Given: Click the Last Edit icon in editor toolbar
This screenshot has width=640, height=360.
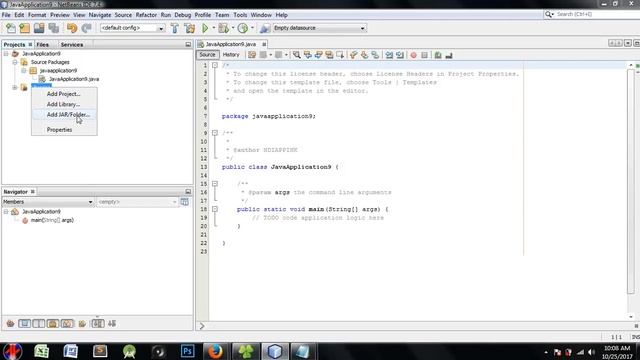Looking at the screenshot, I should 252,55.
